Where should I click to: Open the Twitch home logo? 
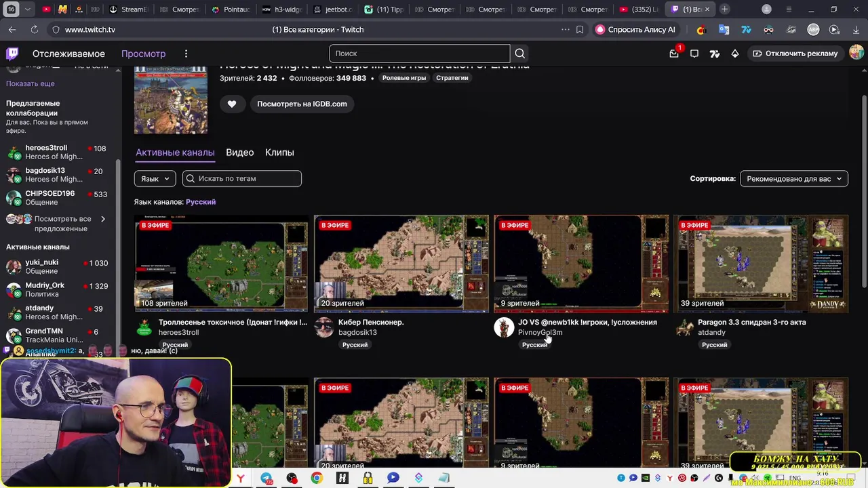tap(12, 54)
